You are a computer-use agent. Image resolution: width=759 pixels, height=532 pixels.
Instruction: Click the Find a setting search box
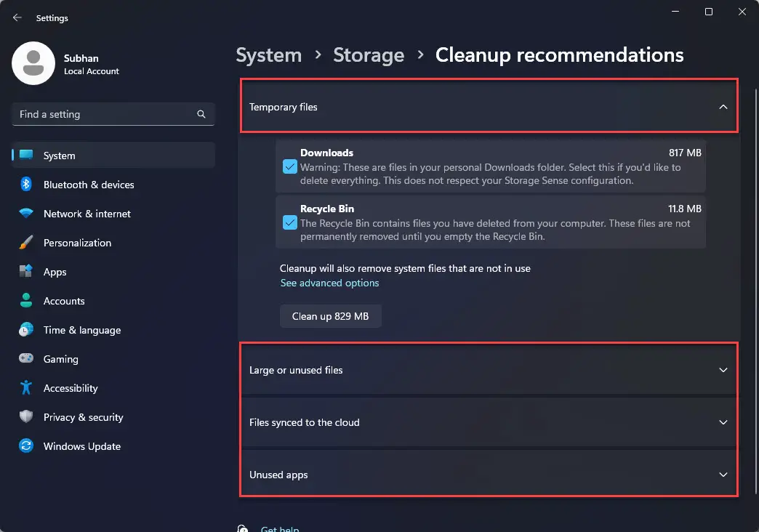click(x=113, y=114)
